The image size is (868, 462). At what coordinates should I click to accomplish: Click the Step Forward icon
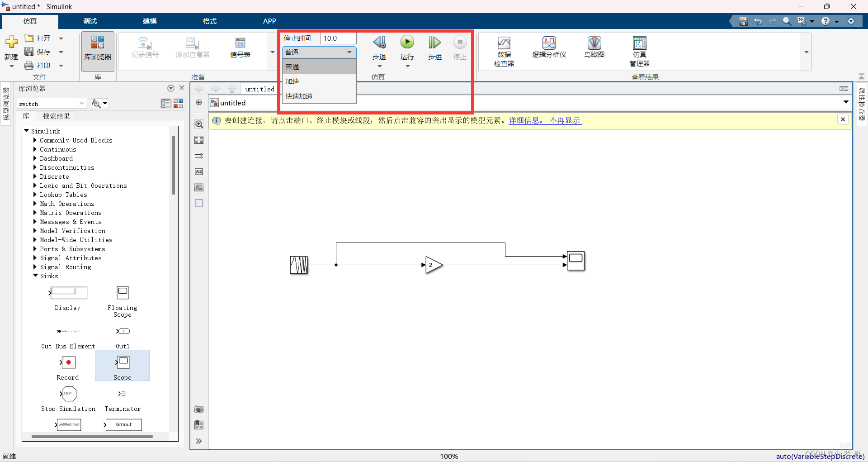point(434,43)
